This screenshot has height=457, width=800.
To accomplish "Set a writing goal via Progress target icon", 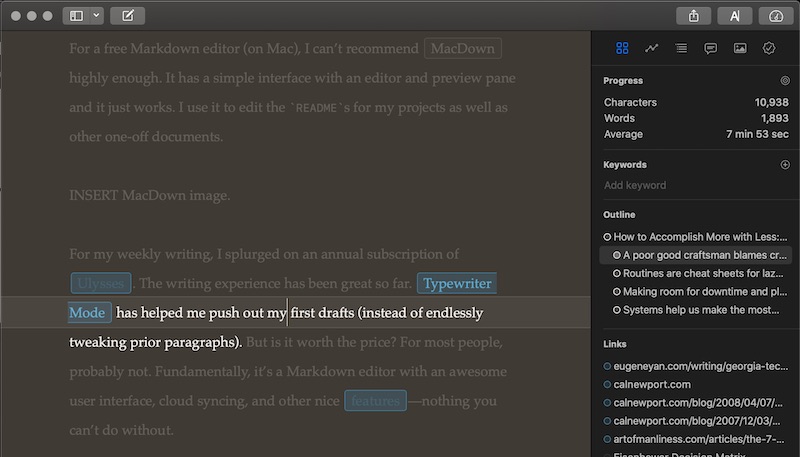I will 784,81.
